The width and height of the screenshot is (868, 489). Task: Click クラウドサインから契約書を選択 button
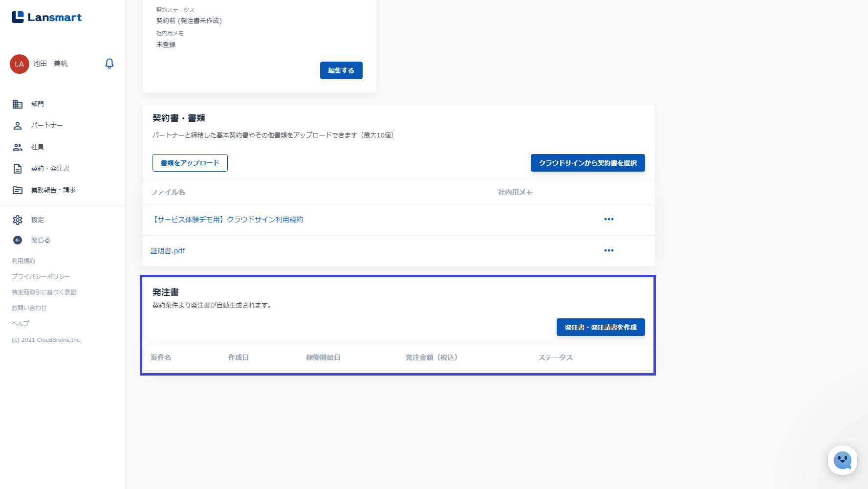point(587,163)
